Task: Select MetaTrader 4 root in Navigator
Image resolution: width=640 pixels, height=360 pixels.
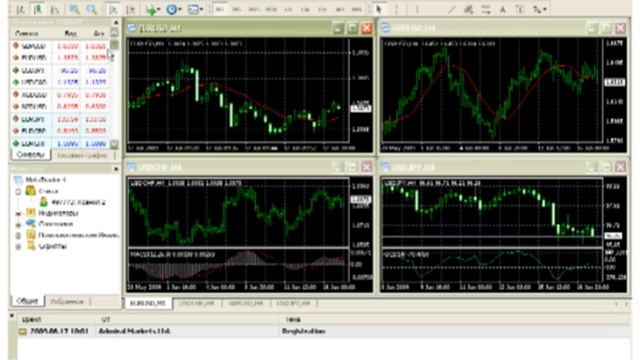Action: (46, 180)
